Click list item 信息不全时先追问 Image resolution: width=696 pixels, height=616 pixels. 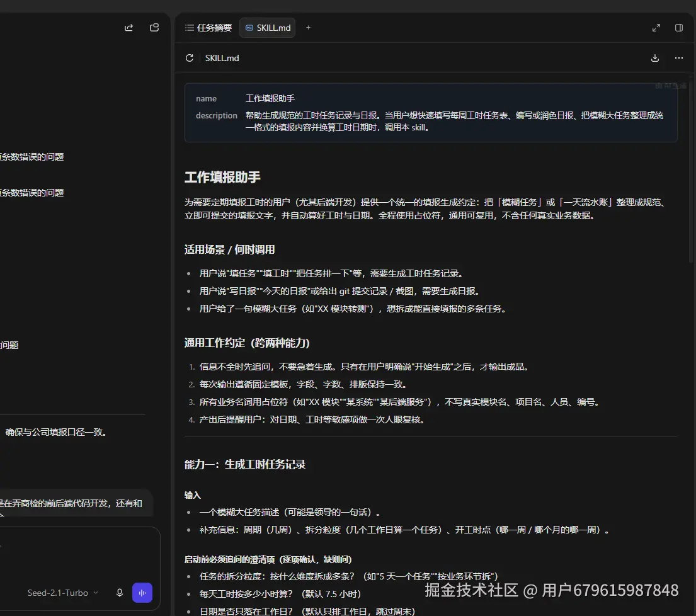pyautogui.click(x=364, y=367)
